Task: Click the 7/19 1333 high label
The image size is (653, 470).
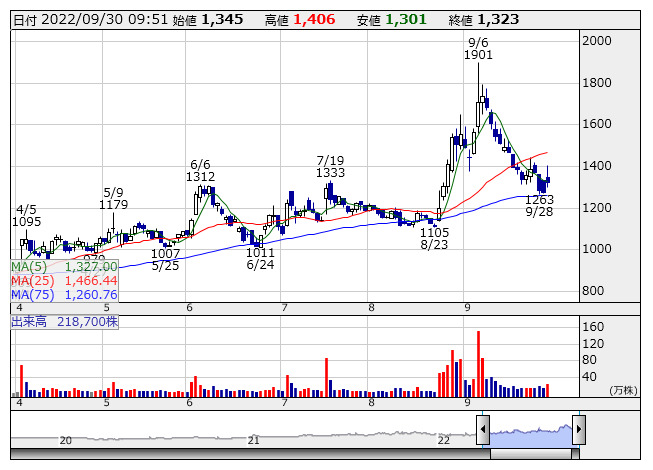Action: tap(330, 166)
